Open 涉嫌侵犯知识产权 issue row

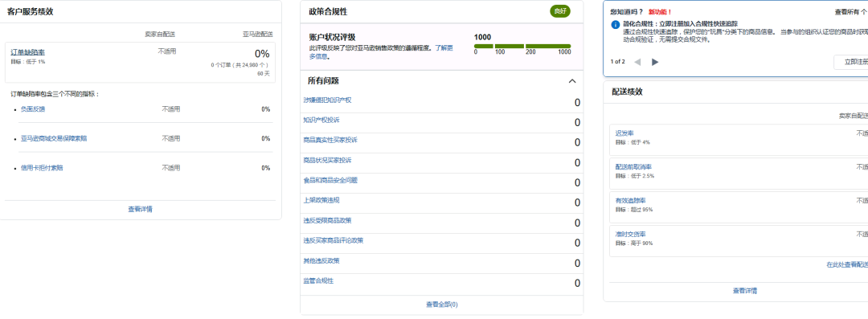point(442,103)
